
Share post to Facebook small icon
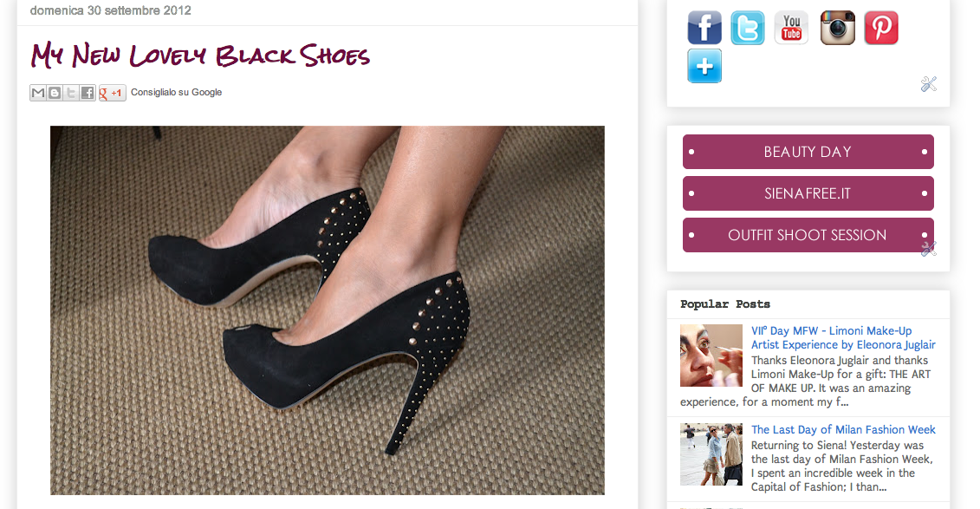point(87,93)
